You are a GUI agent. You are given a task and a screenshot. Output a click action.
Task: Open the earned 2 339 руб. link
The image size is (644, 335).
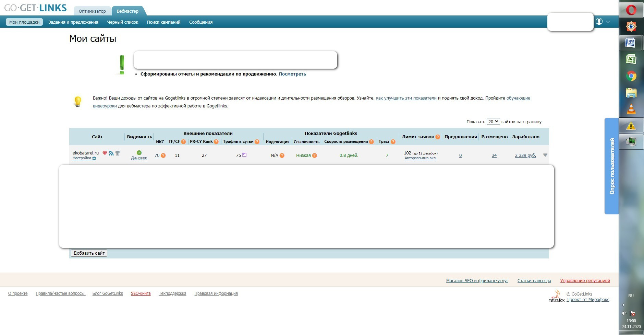525,155
